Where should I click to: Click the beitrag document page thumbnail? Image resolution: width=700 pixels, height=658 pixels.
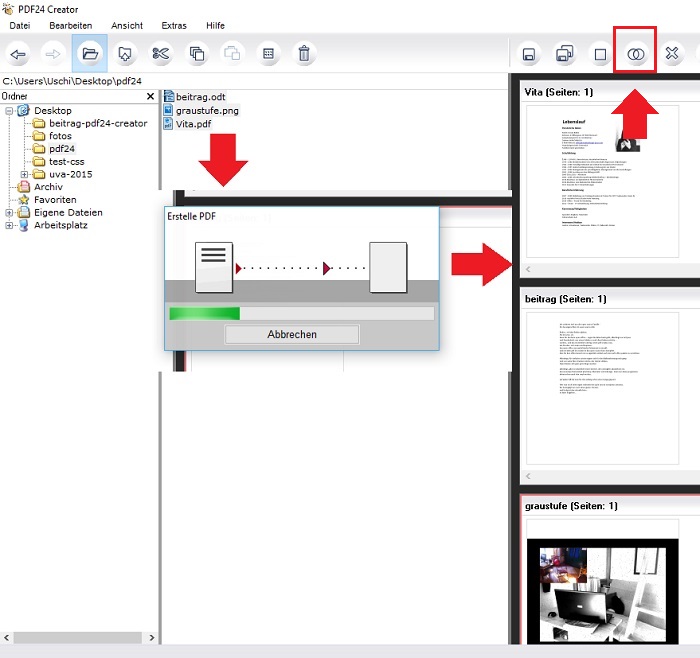(x=602, y=388)
